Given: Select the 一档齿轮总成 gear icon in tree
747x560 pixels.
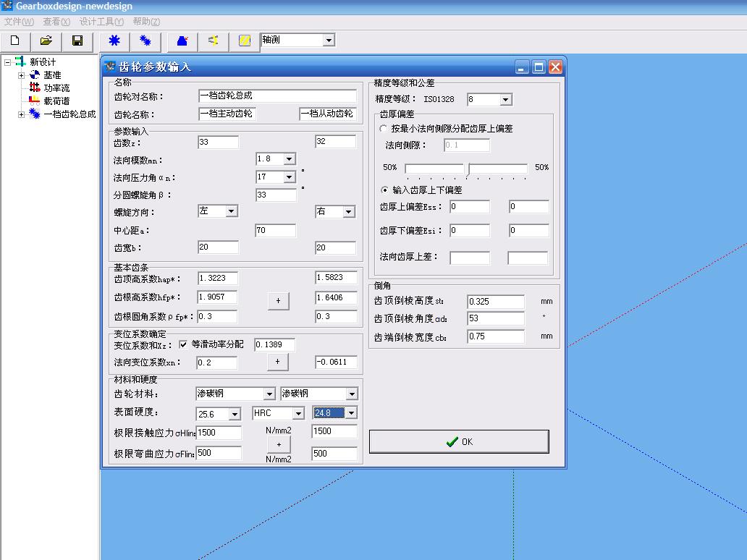Looking at the screenshot, I should (x=35, y=114).
